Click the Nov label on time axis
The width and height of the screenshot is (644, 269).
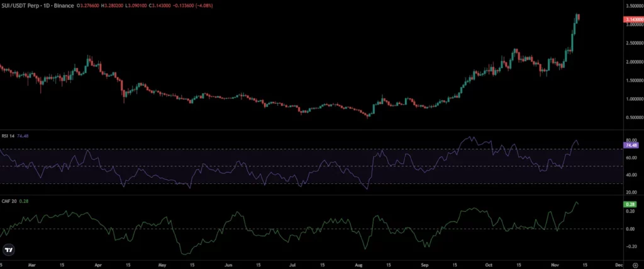point(553,265)
